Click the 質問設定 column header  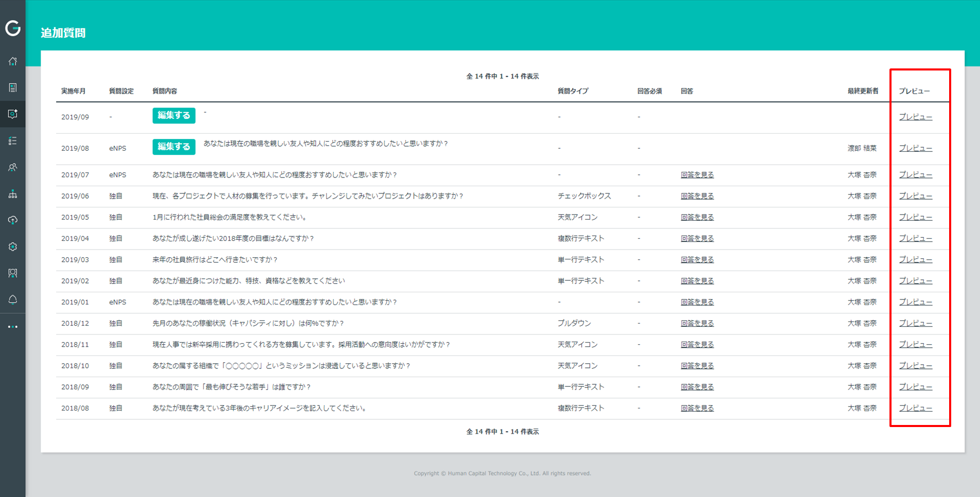(x=121, y=91)
